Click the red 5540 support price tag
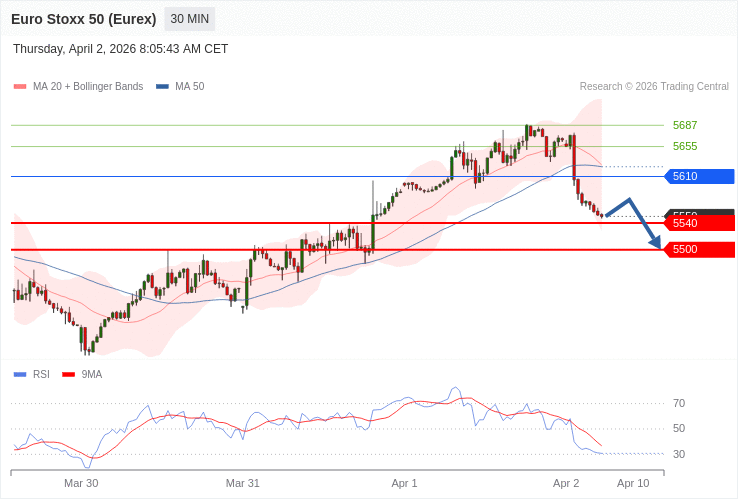The width and height of the screenshot is (738, 500). point(699,223)
